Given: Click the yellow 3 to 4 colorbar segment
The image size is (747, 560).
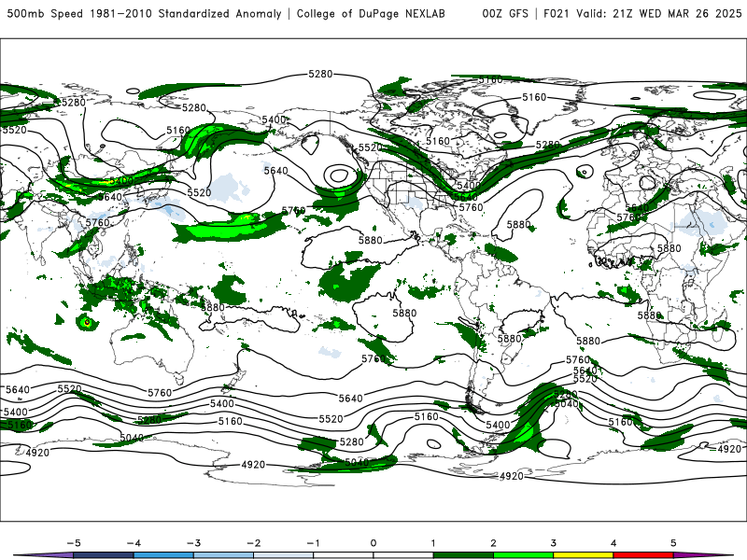Looking at the screenshot, I should point(583,555).
